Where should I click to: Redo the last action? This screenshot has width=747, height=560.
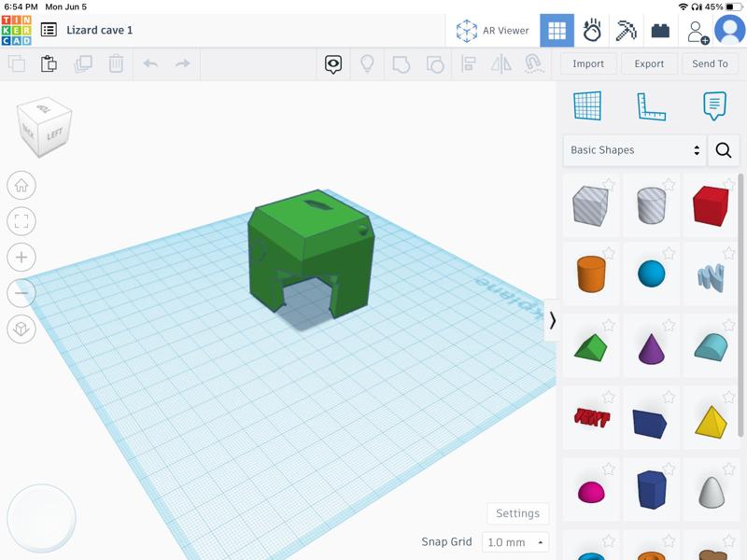coord(182,63)
